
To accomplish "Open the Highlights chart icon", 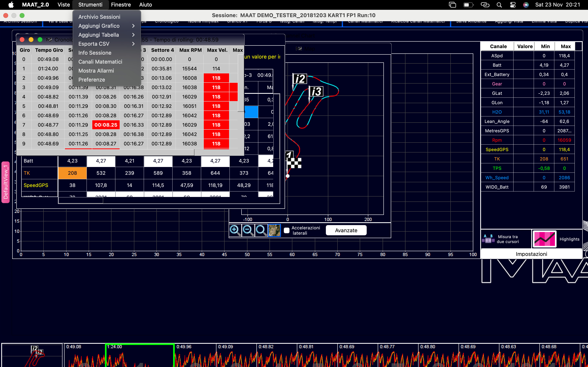I will 544,239.
